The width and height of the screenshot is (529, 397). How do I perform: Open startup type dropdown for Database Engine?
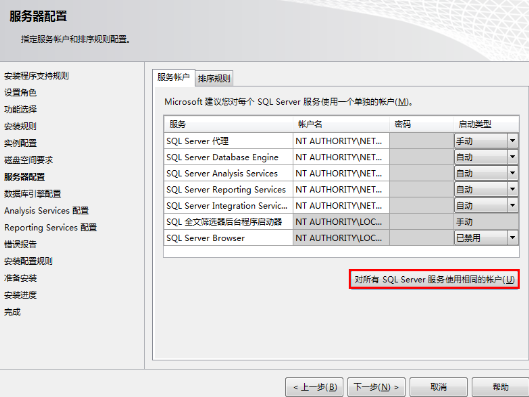(512, 157)
